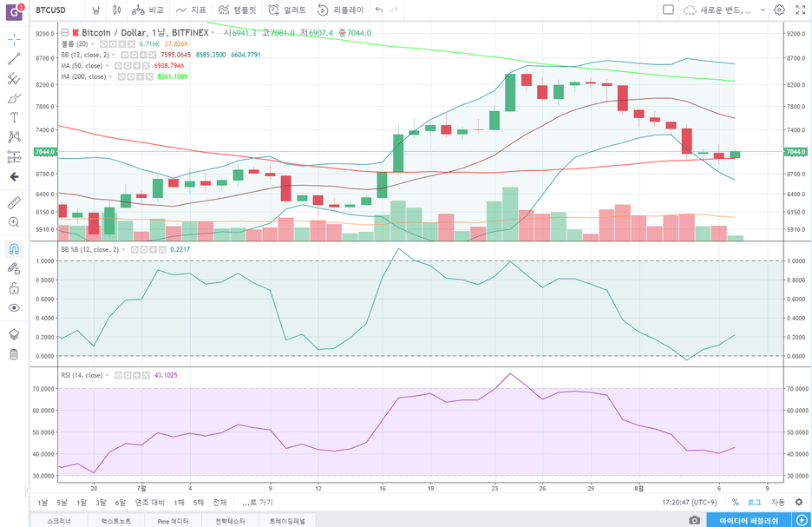This screenshot has height=527, width=812.
Task: Toggle visibility of all drawings eye icon
Action: click(x=14, y=308)
